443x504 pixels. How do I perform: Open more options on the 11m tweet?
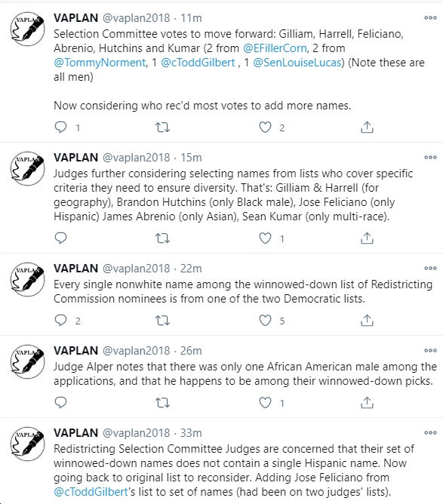[x=430, y=17]
